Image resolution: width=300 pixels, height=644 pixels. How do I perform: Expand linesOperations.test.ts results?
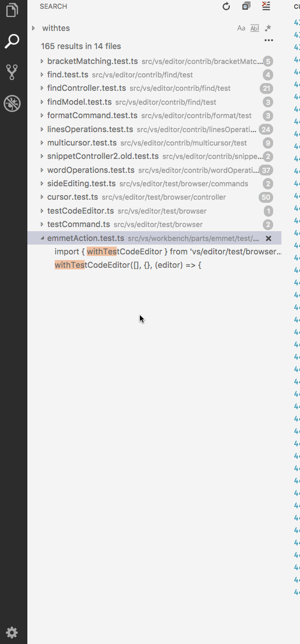[x=42, y=130]
